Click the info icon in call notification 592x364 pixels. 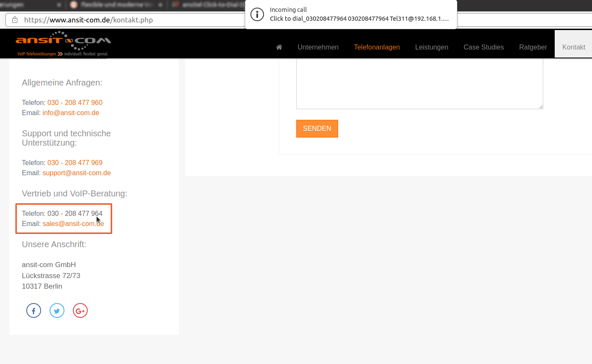pos(257,14)
